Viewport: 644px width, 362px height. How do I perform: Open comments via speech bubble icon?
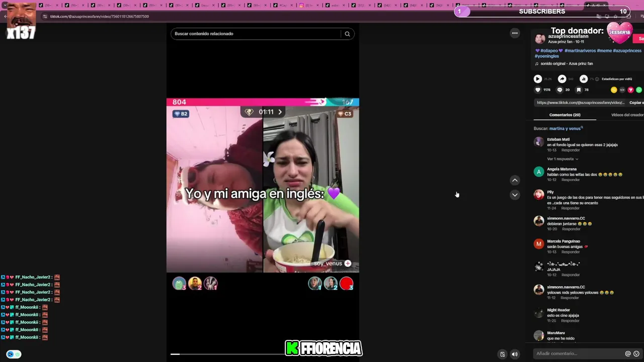pos(559,90)
